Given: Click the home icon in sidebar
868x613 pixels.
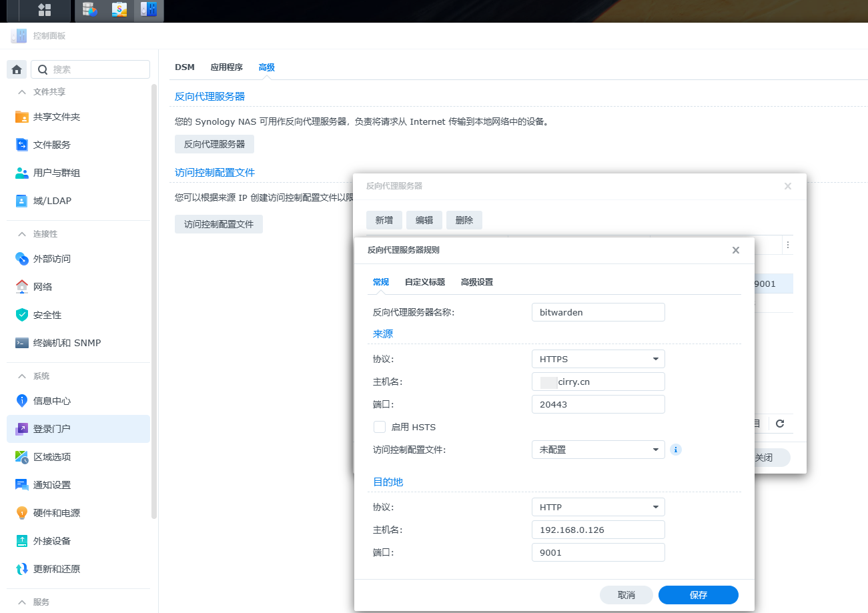Looking at the screenshot, I should point(17,69).
